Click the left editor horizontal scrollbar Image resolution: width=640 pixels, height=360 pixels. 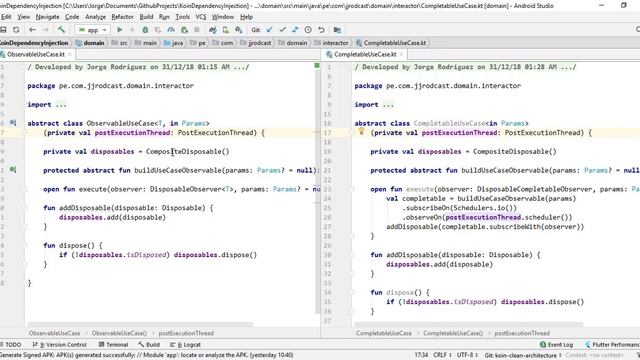click(x=139, y=324)
